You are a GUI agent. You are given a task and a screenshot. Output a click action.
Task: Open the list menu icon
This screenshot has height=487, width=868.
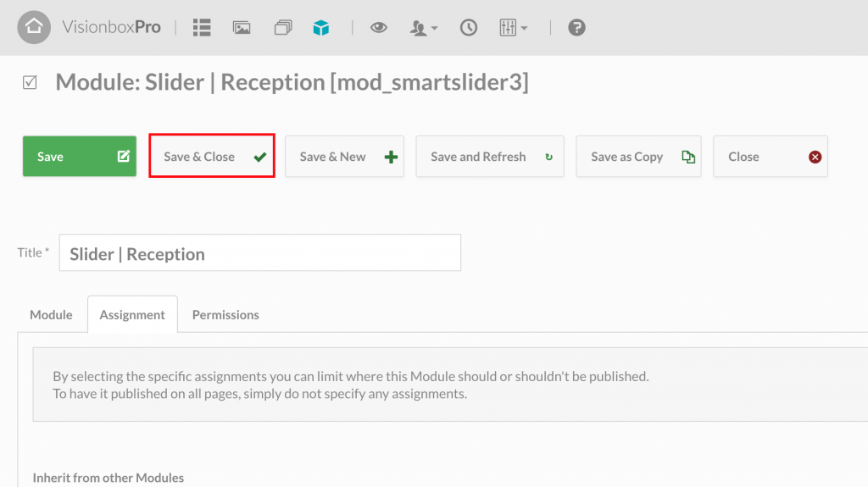click(202, 27)
